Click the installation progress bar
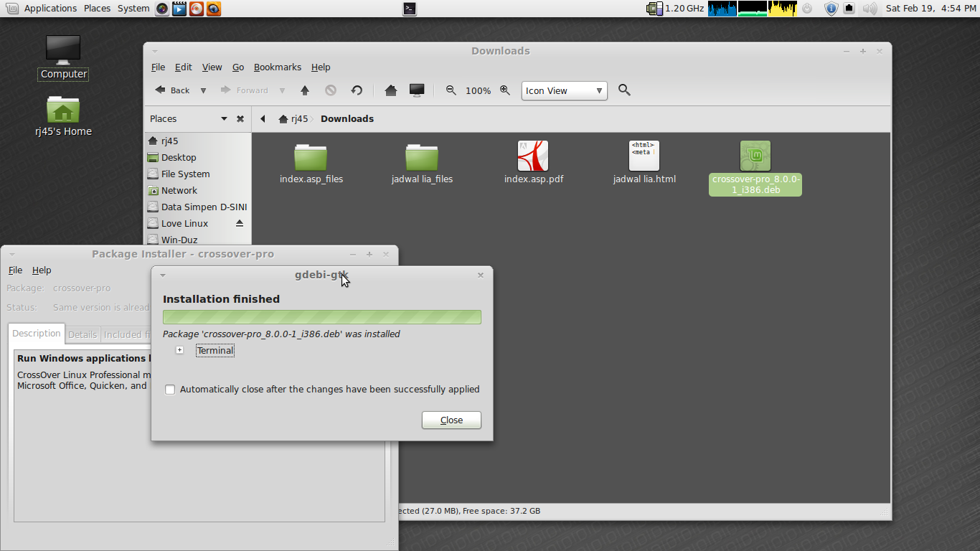This screenshot has height=551, width=980. pos(322,317)
